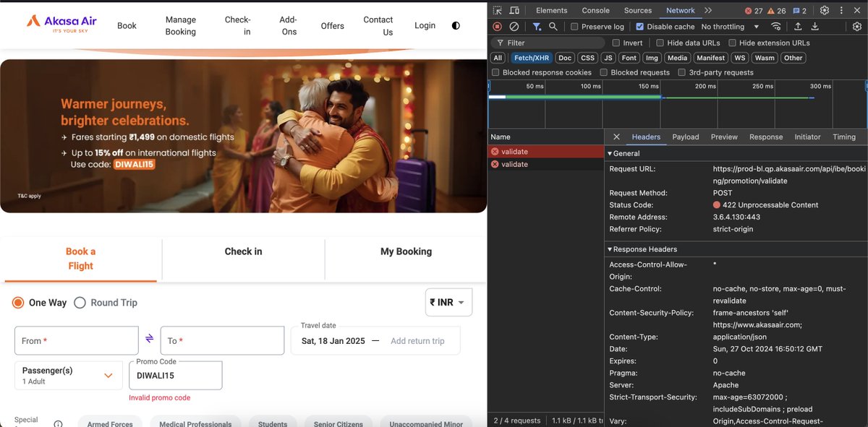
Task: Open the Offers nav link
Action: (333, 25)
